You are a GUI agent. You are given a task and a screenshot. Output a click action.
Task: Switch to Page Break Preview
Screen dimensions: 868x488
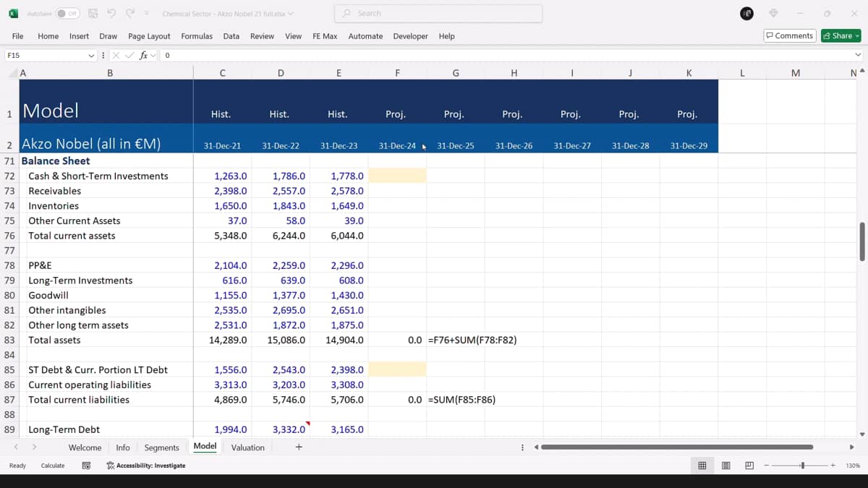(749, 466)
